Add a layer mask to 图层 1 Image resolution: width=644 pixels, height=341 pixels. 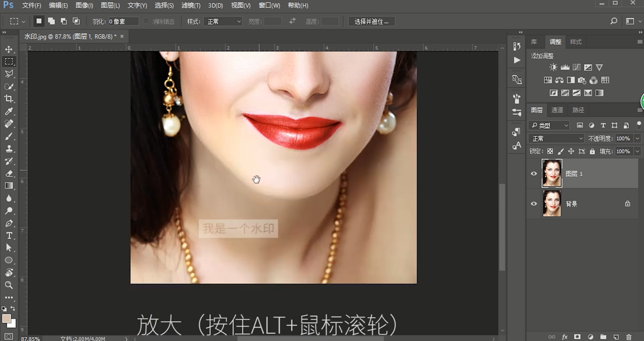coord(577,336)
